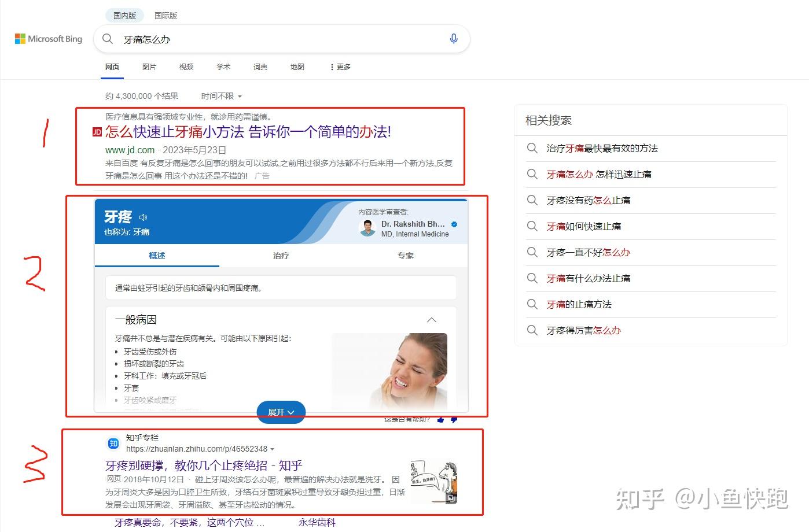Viewport: 809px width, 532px height.
Task: Activate the voice search microphone icon
Action: pos(454,39)
